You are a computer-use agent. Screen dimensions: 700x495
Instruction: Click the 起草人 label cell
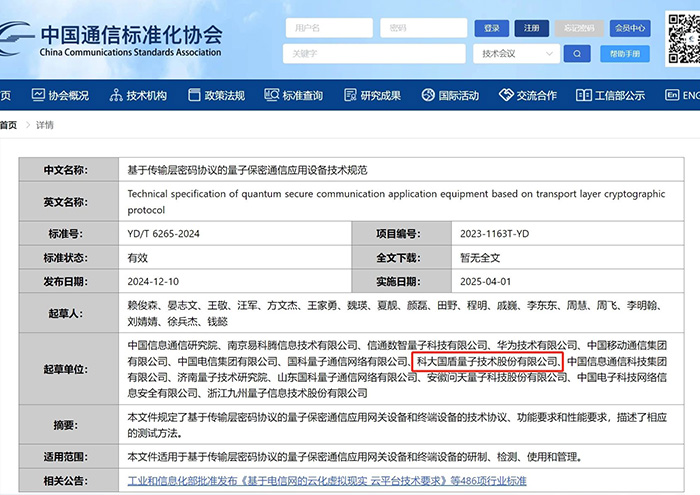pos(69,313)
